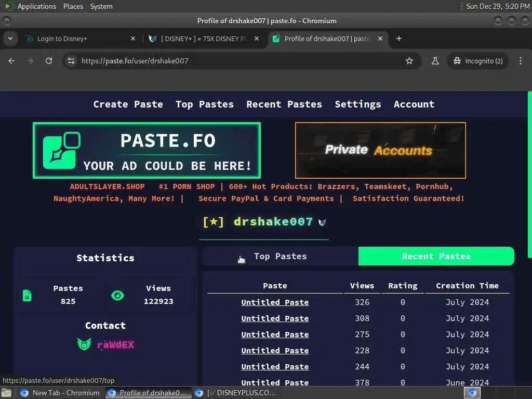Image resolution: width=532 pixels, height=399 pixels.
Task: Open a new tab with the plus button
Action: point(398,38)
